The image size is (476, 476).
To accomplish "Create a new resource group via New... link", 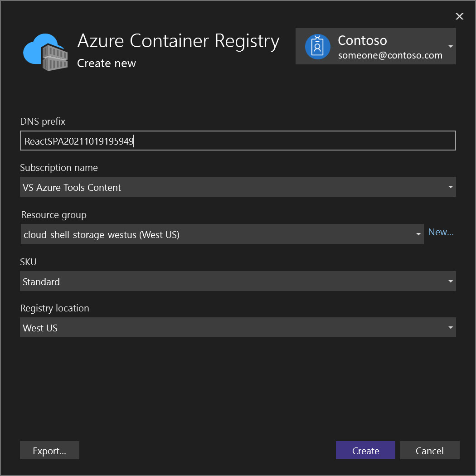I will pyautogui.click(x=441, y=232).
